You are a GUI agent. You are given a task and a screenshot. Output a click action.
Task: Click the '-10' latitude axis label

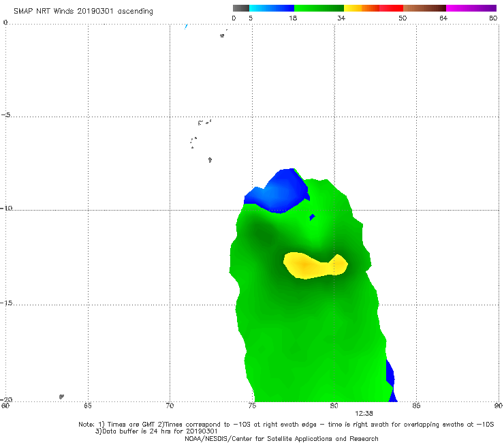click(6, 208)
